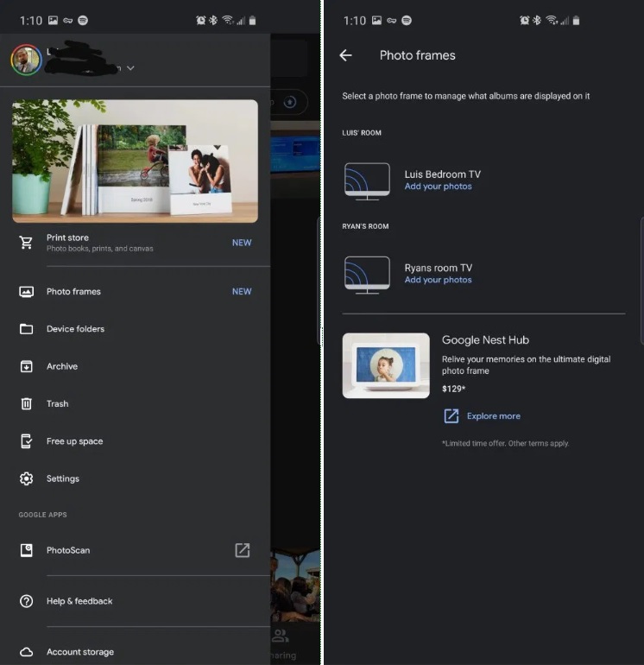Image resolution: width=644 pixels, height=665 pixels.
Task: Open the Archive menu entry
Action: (x=136, y=366)
